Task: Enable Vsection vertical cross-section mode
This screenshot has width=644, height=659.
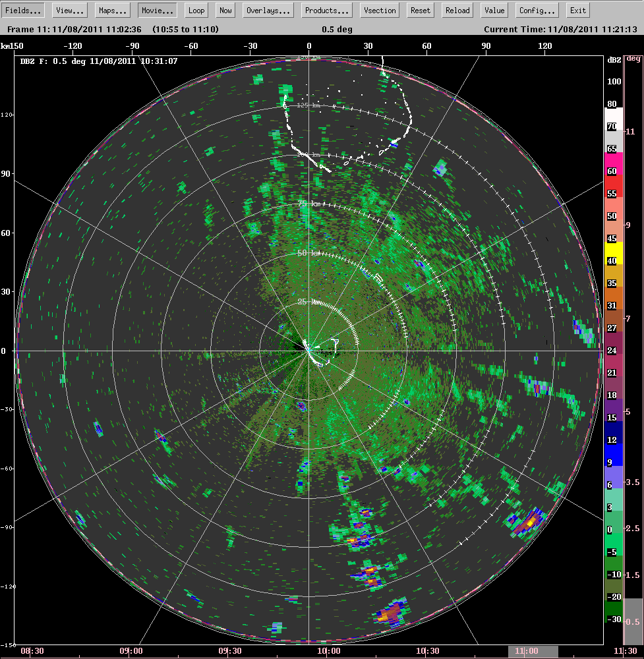Action: pos(380,11)
